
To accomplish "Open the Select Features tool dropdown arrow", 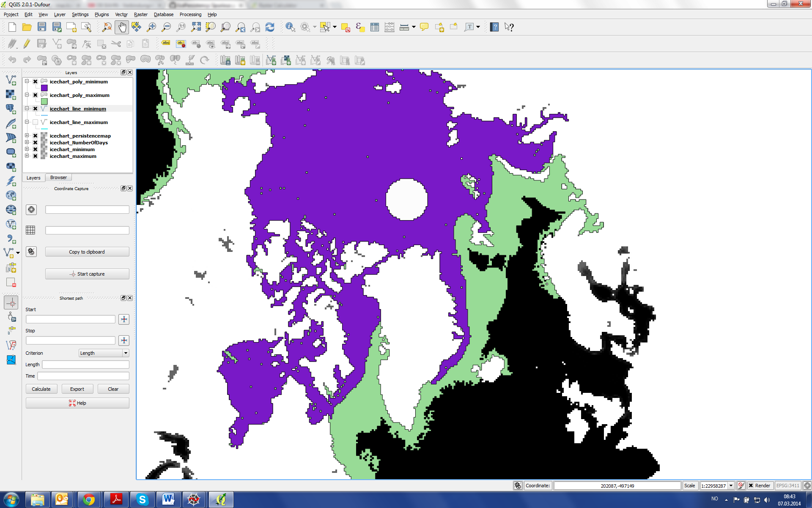I will tap(335, 27).
